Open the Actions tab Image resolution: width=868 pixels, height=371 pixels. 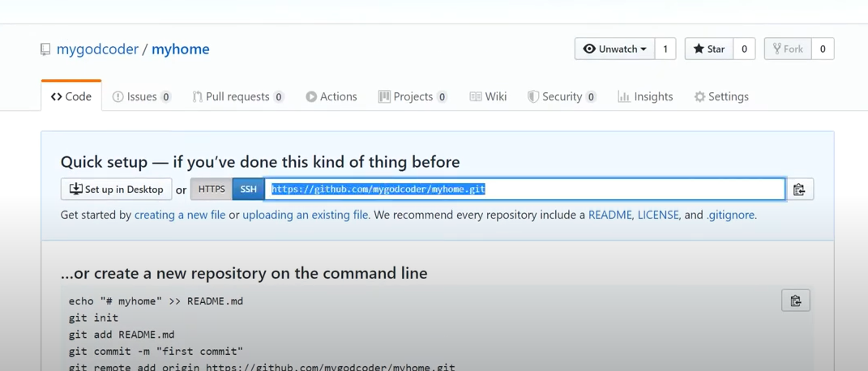coord(331,96)
